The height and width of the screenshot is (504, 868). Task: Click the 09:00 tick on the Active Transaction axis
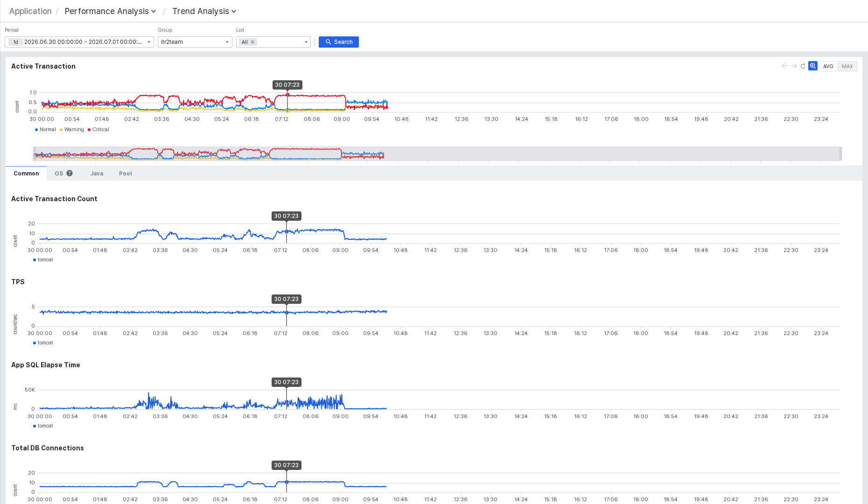pos(342,119)
